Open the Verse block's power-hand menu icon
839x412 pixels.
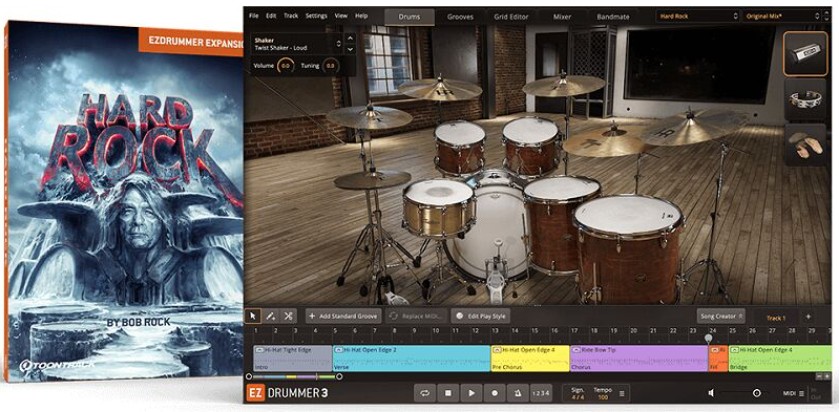339,350
